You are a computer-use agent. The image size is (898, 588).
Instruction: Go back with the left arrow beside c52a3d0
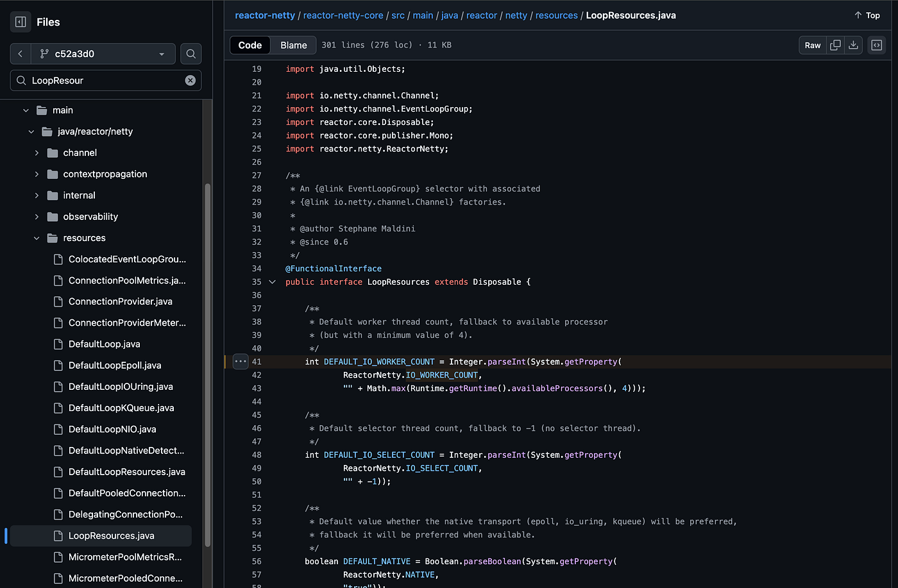(x=21, y=54)
